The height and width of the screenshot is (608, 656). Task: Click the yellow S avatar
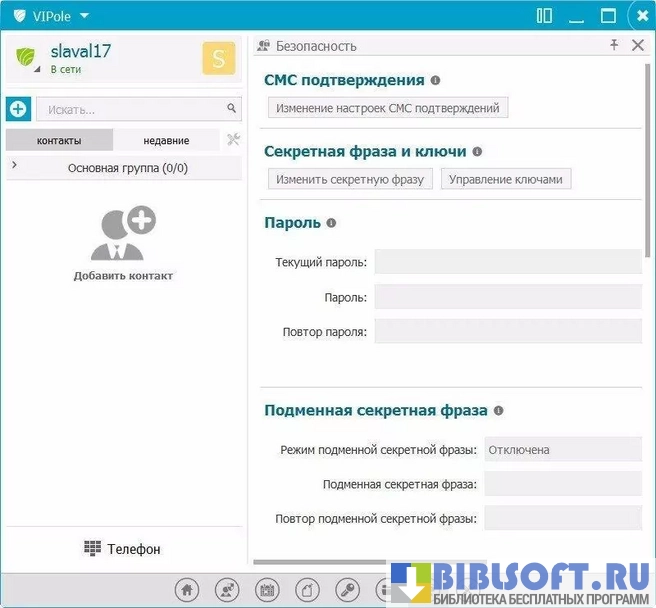click(218, 59)
